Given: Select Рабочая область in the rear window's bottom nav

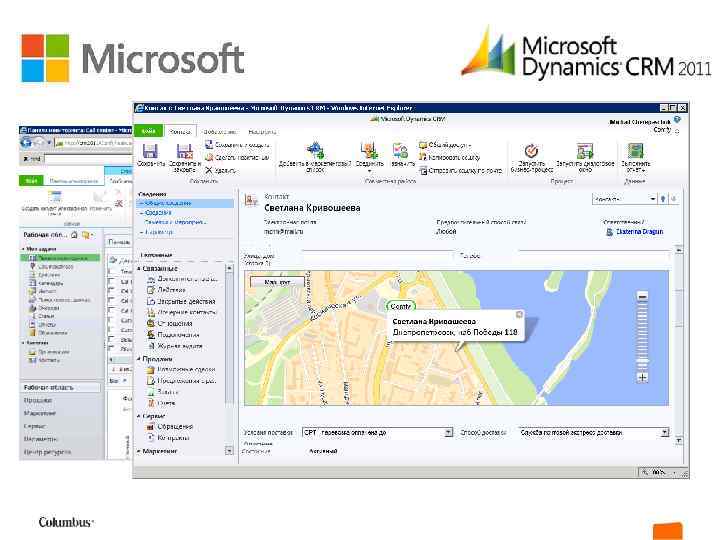Looking at the screenshot, I should 60,388.
